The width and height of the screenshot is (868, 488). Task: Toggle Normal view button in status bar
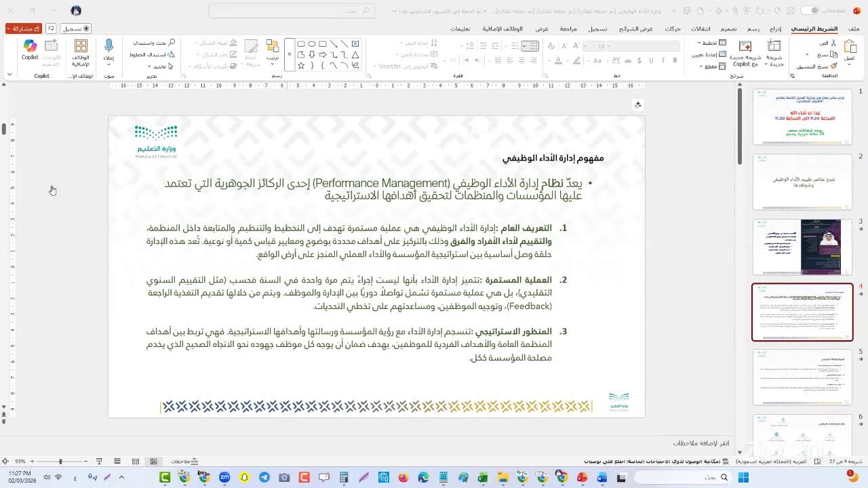pos(154,462)
